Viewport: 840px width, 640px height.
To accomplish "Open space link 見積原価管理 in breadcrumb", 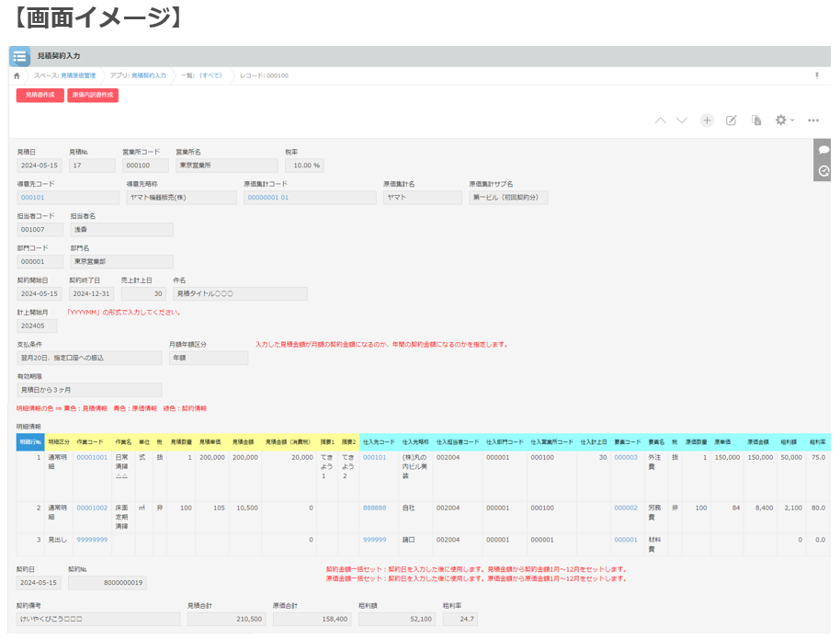I will click(x=78, y=76).
